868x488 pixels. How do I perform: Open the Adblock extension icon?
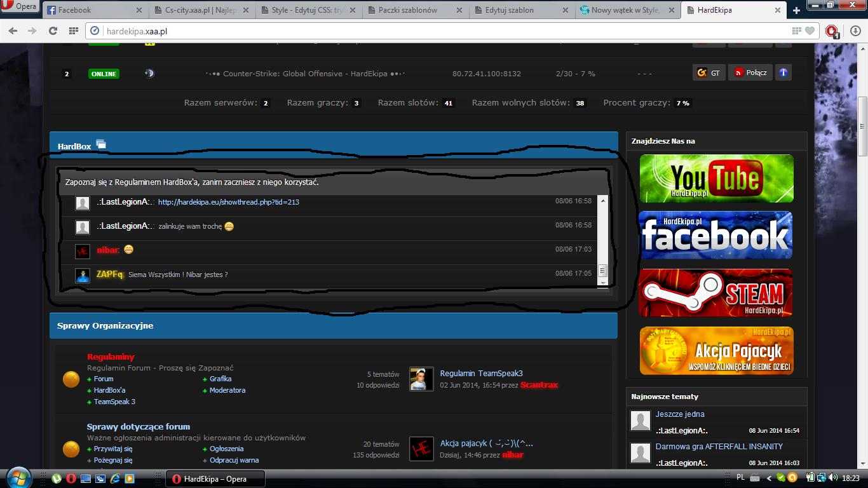click(x=831, y=30)
